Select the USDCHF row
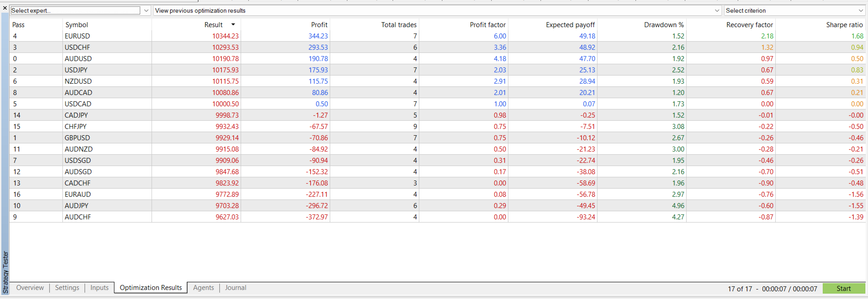The width and height of the screenshot is (868, 299). pyautogui.click(x=437, y=47)
